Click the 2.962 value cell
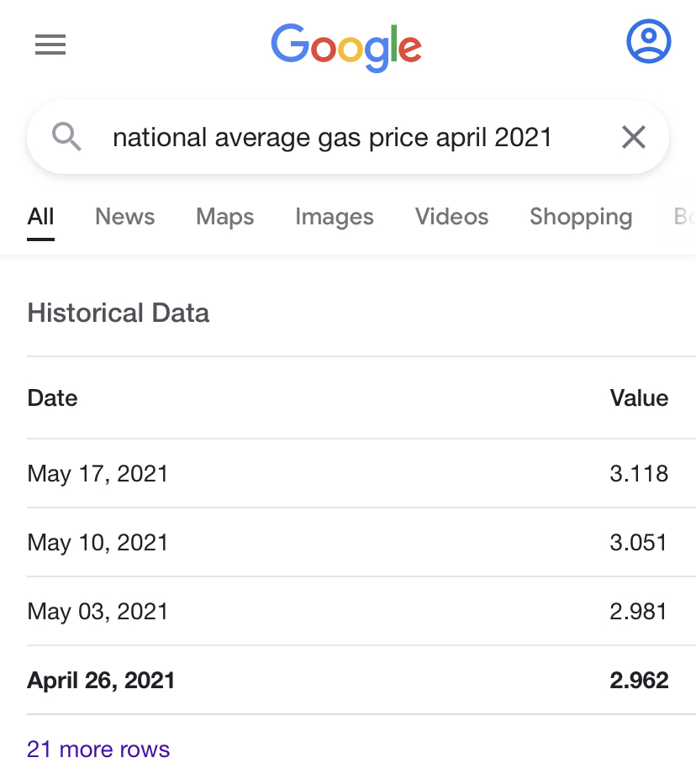The height and width of the screenshot is (784, 696). click(x=639, y=681)
